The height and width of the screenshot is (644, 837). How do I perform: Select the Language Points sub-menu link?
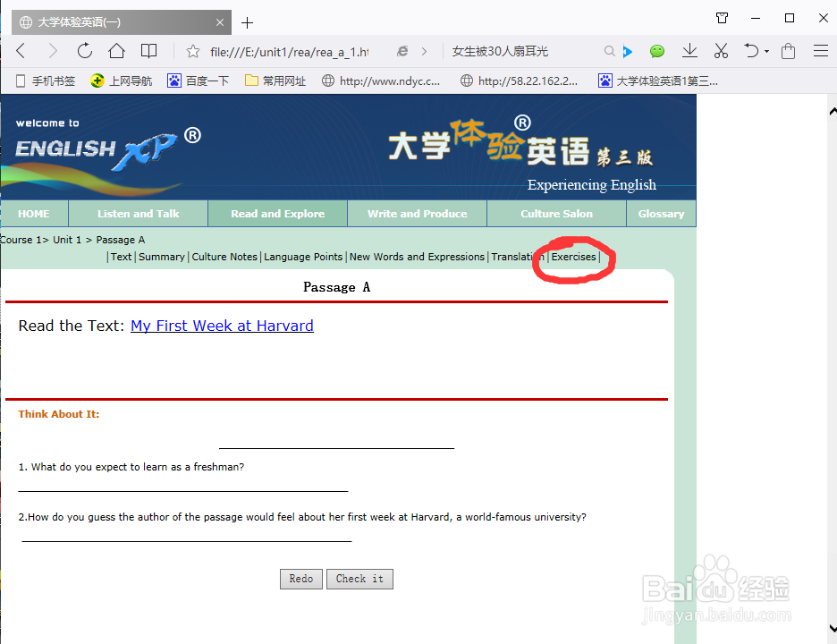(303, 257)
